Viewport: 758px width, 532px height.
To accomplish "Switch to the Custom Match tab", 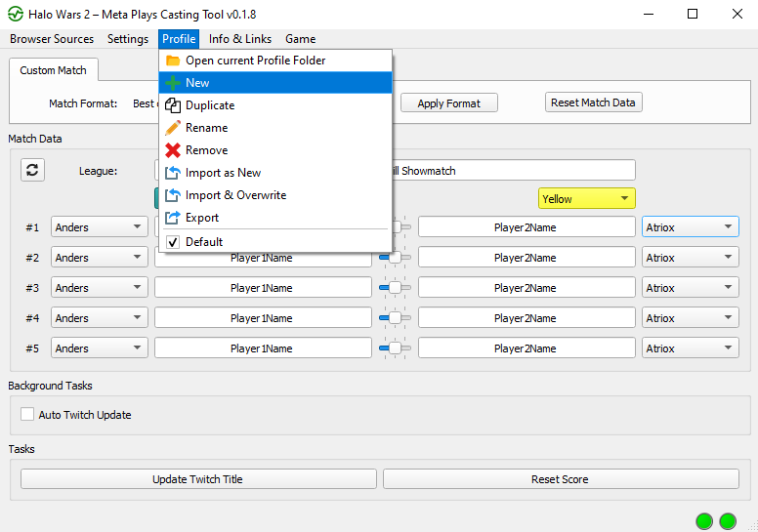I will tap(53, 70).
